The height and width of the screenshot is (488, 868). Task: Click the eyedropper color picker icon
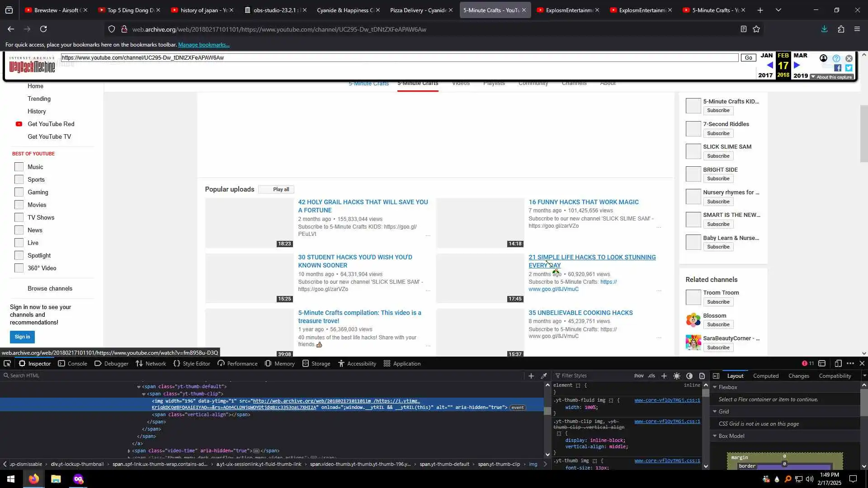544,376
